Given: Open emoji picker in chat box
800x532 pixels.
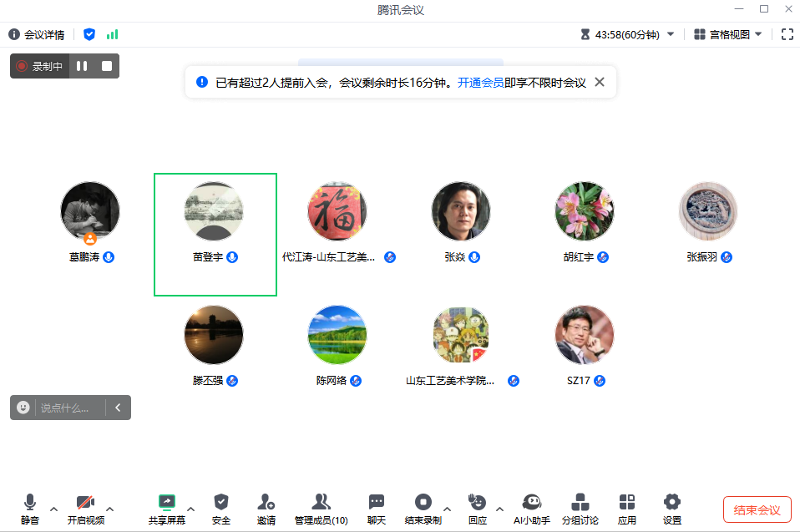Looking at the screenshot, I should pyautogui.click(x=23, y=408).
